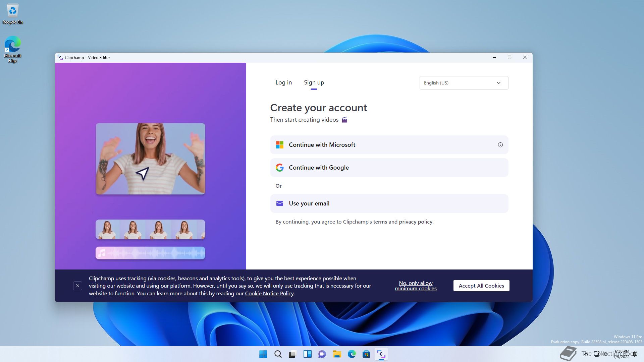The height and width of the screenshot is (362, 644).
Task: Open Widgets from taskbar
Action: (307, 354)
